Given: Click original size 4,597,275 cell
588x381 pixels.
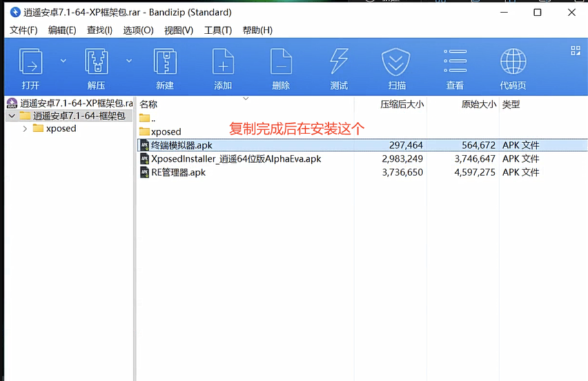Looking at the screenshot, I should coord(475,172).
